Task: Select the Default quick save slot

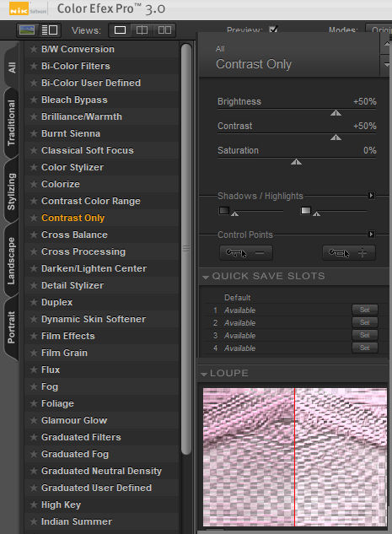Action: pos(237,297)
